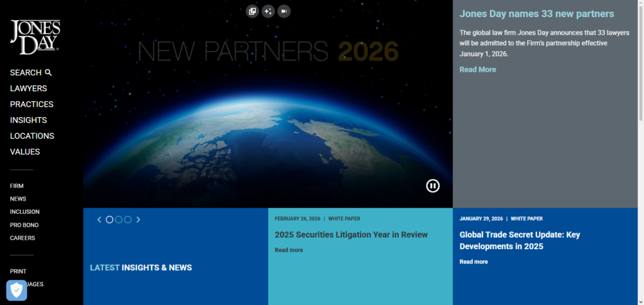644x305 pixels.
Task: Open the SEARCH menu item
Action: click(x=31, y=73)
